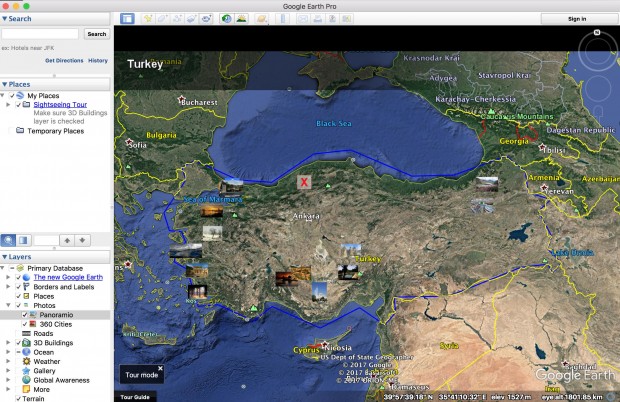
Task: Open the planet switcher icon
Action: pos(261,19)
